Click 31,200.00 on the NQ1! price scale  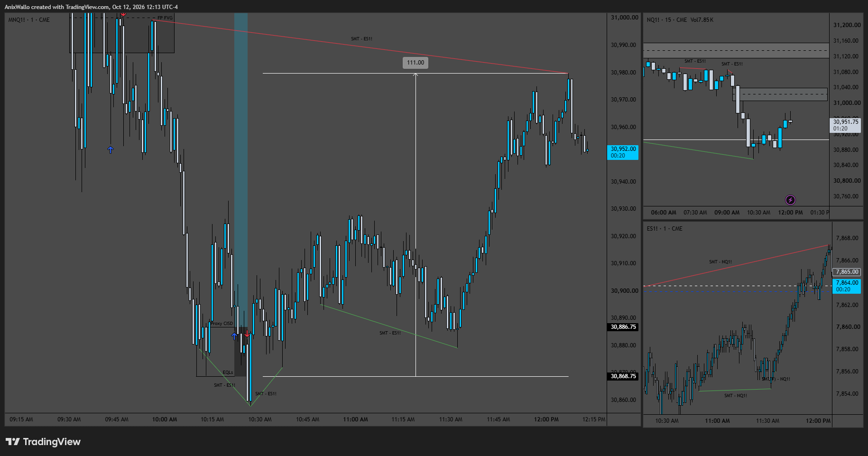(847, 25)
